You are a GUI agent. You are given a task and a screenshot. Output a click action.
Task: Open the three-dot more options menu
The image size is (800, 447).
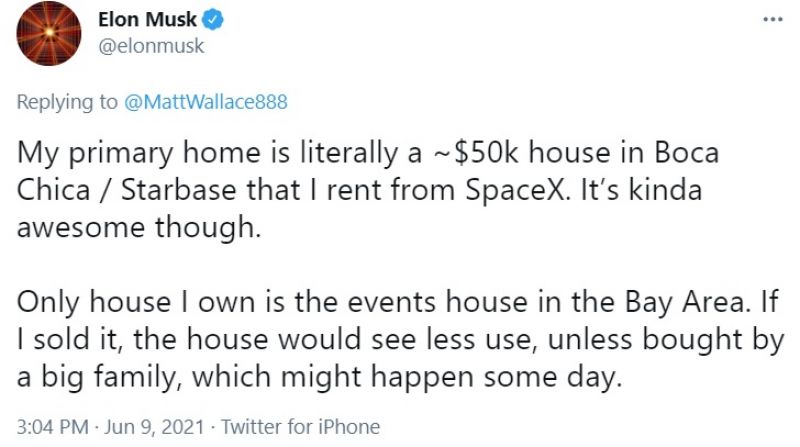(772, 19)
